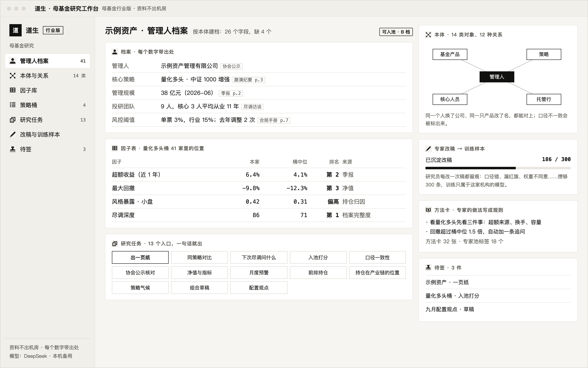The width and height of the screenshot is (588, 368).
Task: Click the 本体与关系 sidebar graph icon
Action: (13, 76)
